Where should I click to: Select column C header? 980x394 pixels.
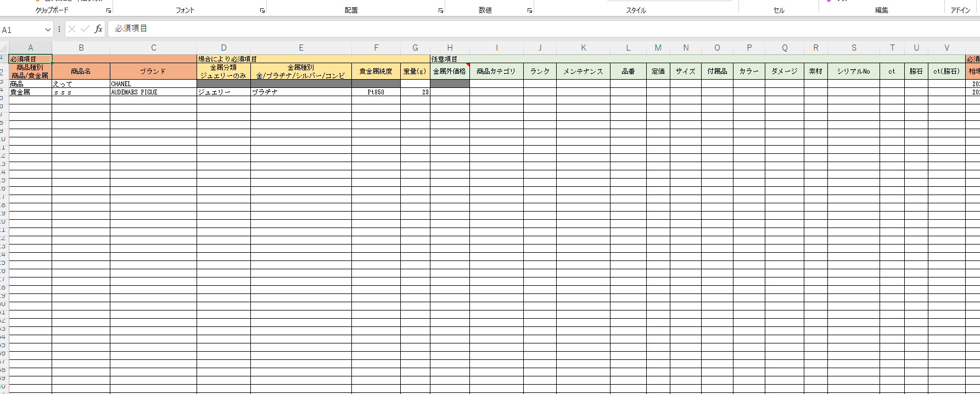coord(154,48)
